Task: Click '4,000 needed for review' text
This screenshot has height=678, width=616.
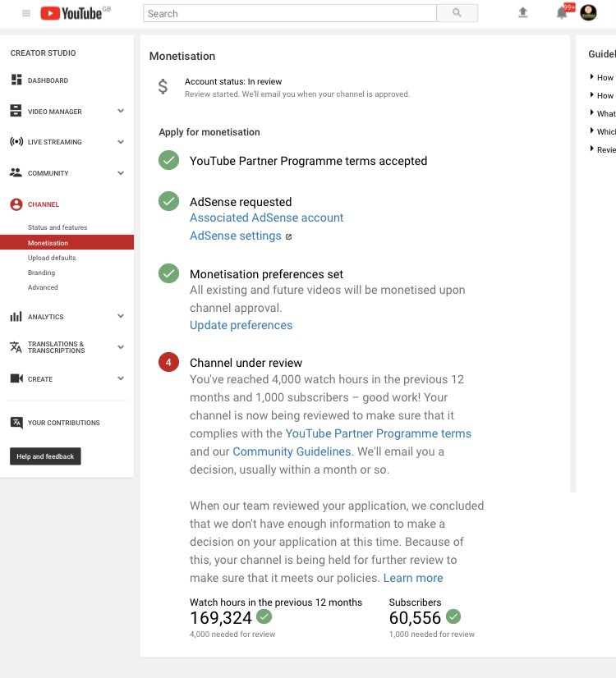Action: coord(232,634)
